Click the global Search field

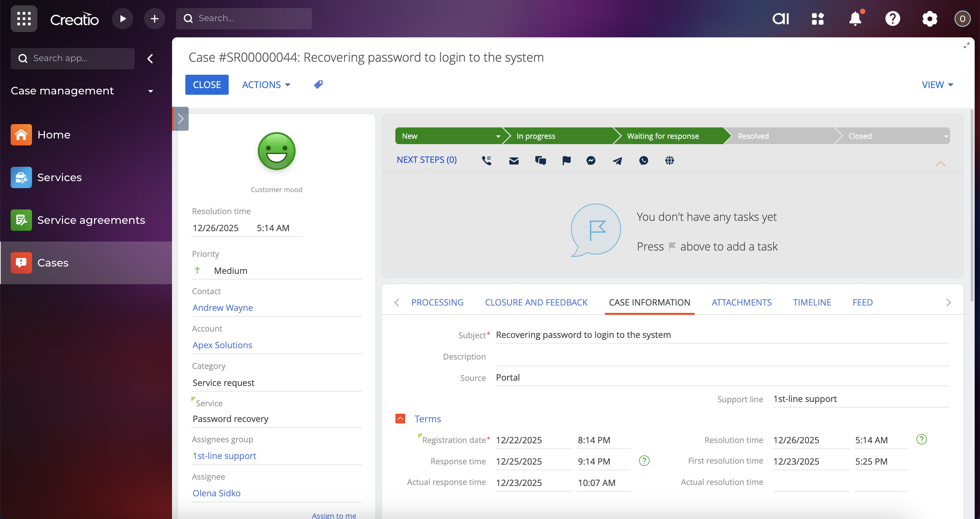tap(243, 18)
